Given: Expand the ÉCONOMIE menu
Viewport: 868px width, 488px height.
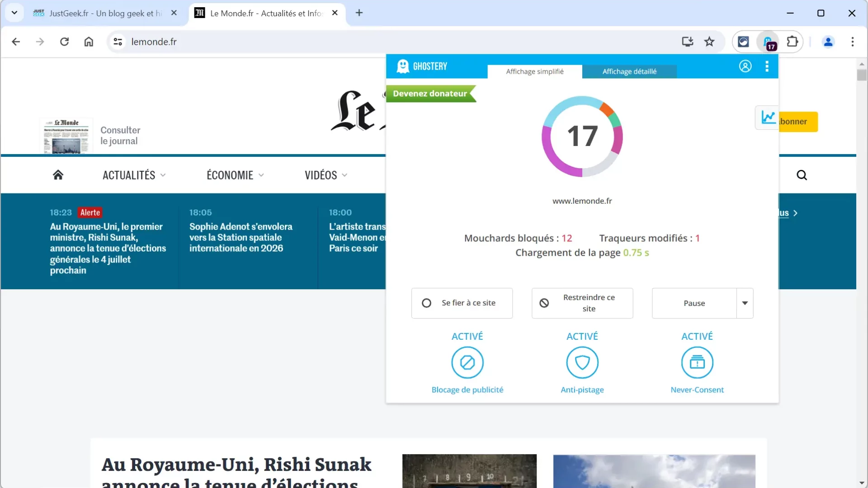Looking at the screenshot, I should pyautogui.click(x=235, y=175).
